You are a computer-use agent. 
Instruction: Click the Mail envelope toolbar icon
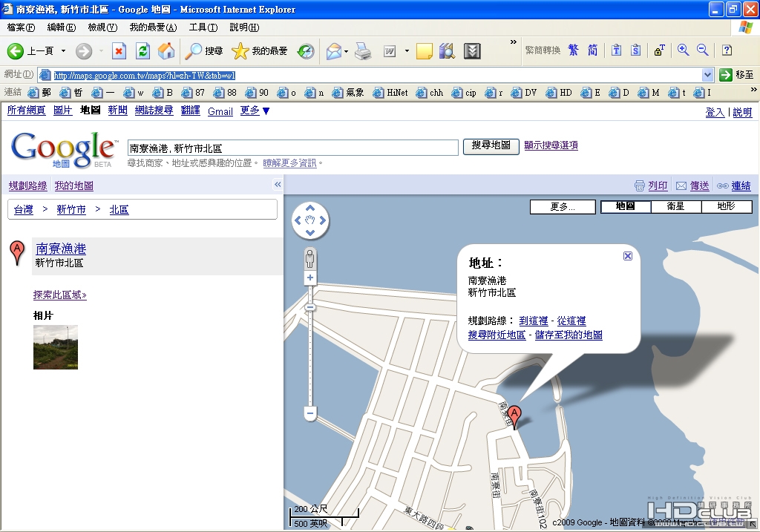333,51
